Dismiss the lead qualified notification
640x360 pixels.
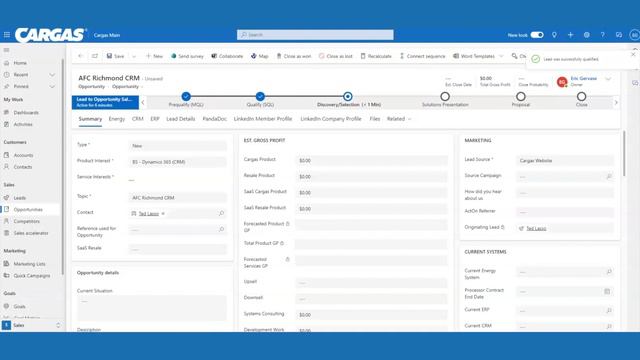click(x=633, y=54)
